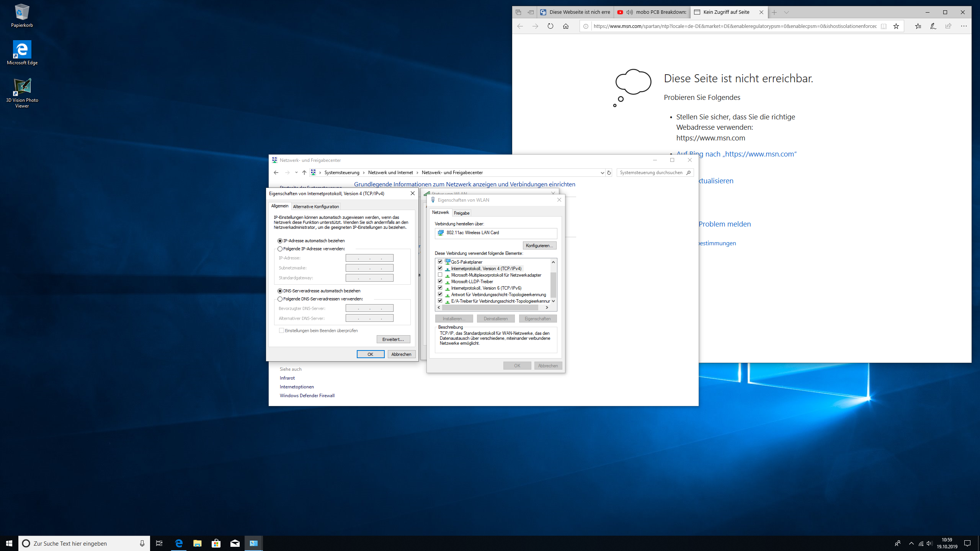Image resolution: width=980 pixels, height=551 pixels.
Task: Open the Edge tab list chevron
Action: point(786,12)
